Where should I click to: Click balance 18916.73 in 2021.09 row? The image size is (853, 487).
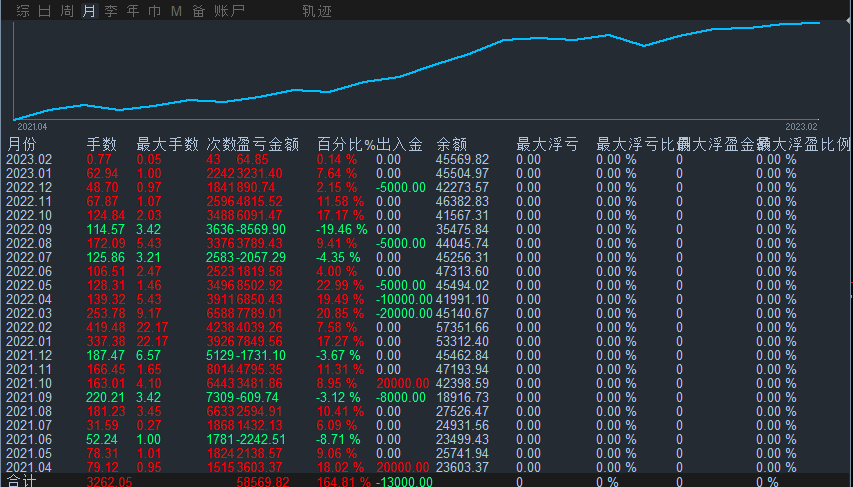click(462, 398)
